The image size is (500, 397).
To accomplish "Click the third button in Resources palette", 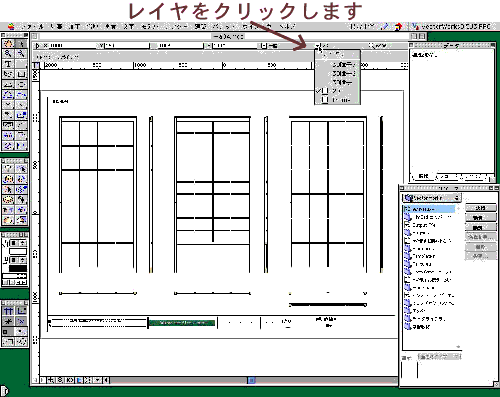I will point(481,227).
